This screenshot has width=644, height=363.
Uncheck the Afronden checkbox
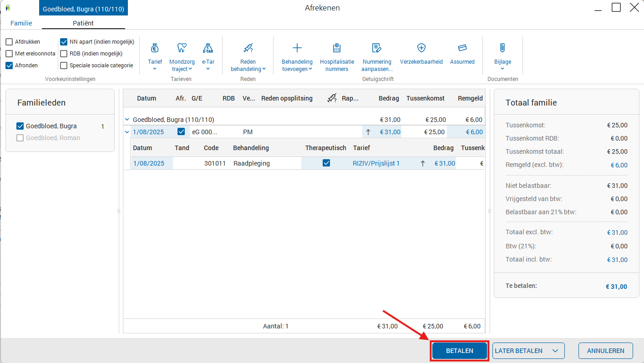pyautogui.click(x=10, y=66)
